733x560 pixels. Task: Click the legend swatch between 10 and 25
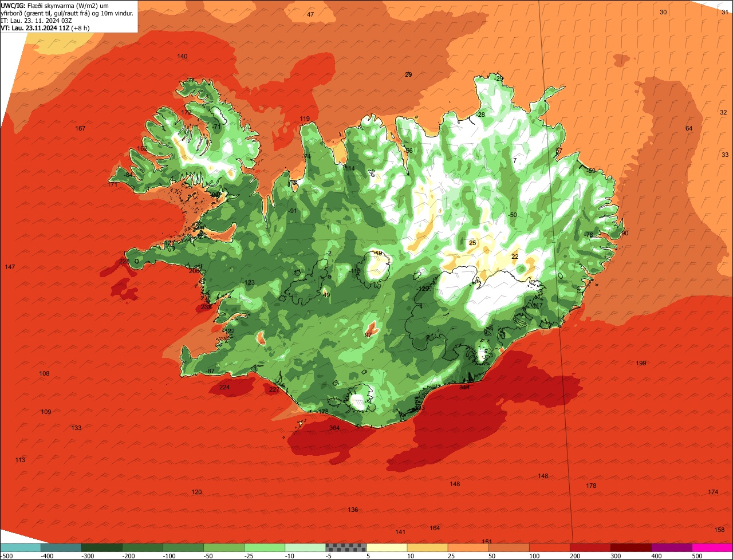(427, 547)
